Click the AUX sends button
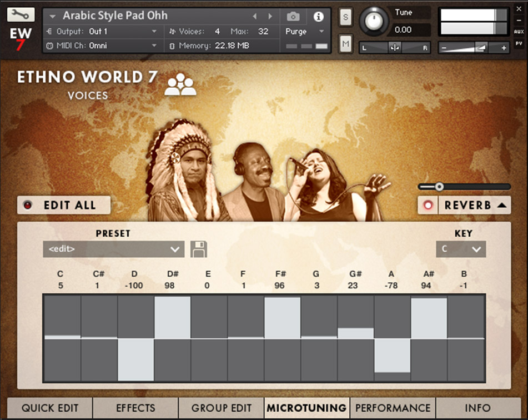The height and width of the screenshot is (420, 528). tap(519, 31)
